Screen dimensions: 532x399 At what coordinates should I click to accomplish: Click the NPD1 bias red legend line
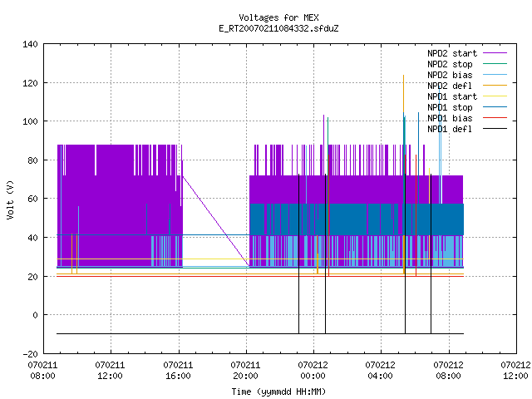click(495, 118)
